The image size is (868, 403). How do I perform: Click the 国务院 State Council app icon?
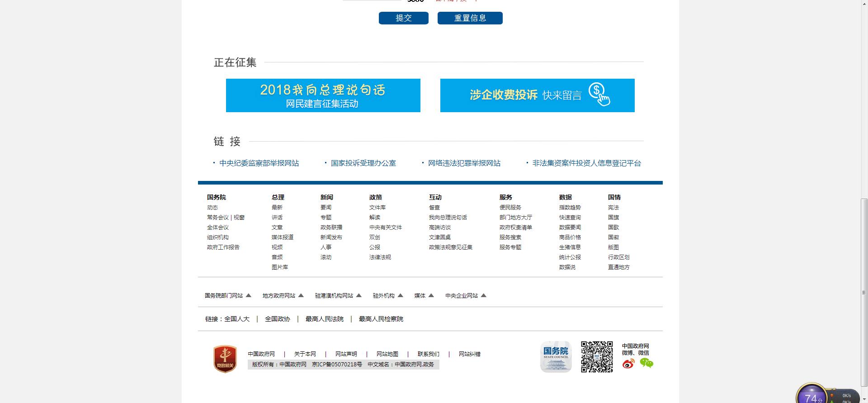point(556,357)
